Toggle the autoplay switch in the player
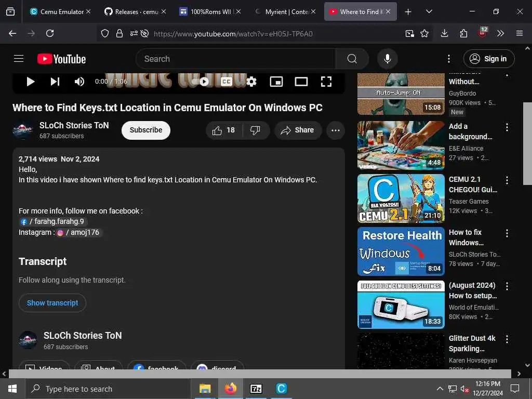Viewport: 532px width, 399px height. point(201,82)
